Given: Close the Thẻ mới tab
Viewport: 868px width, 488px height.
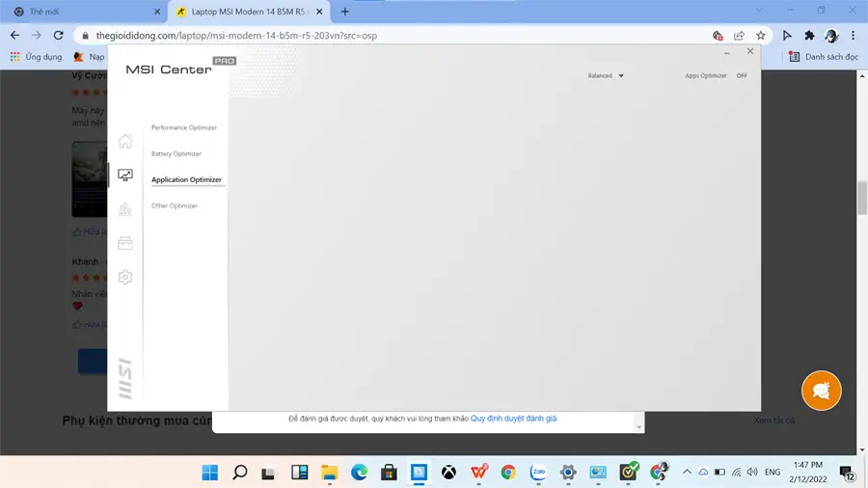Looking at the screenshot, I should point(156,12).
